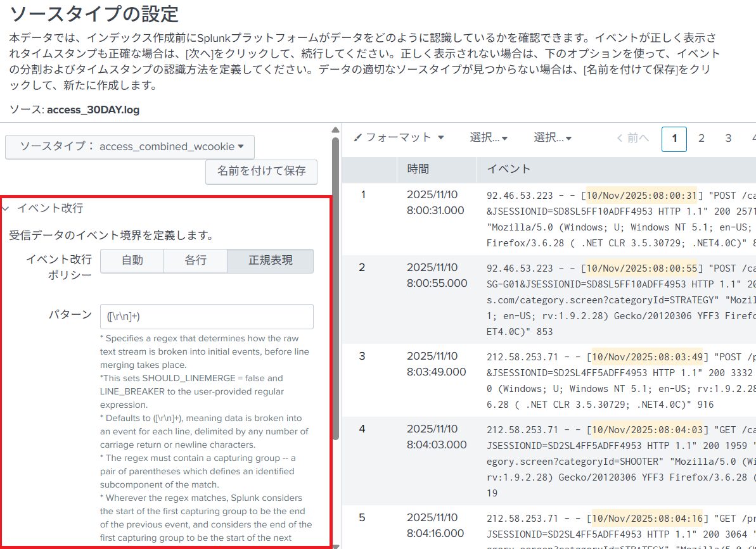Collapse the イベント改行 section chevron
The width and height of the screenshot is (756, 549).
(6, 208)
